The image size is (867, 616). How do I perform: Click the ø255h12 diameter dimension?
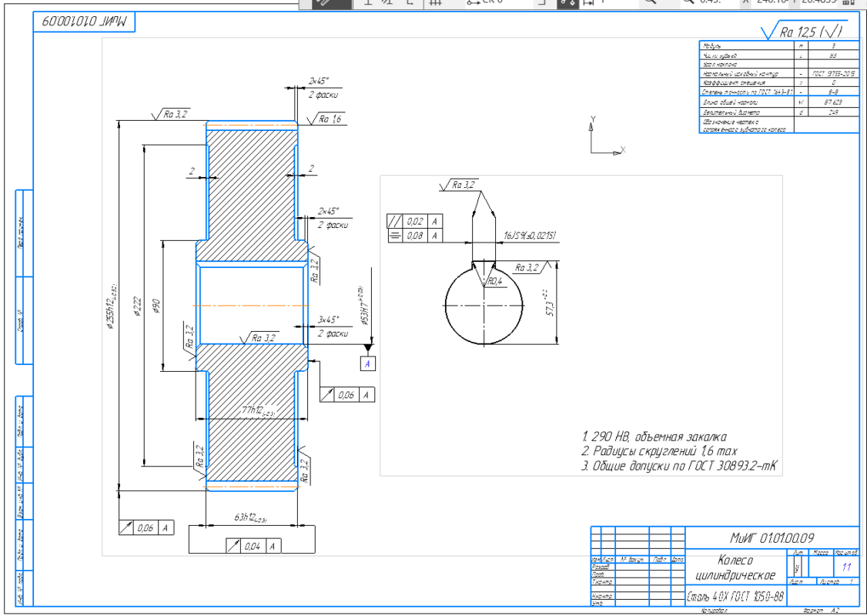point(113,305)
